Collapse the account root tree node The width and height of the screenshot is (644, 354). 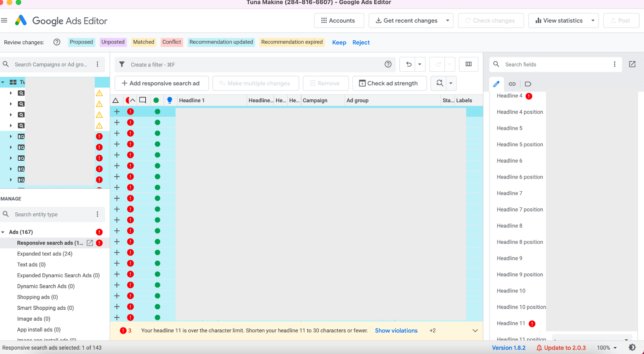(x=3, y=82)
